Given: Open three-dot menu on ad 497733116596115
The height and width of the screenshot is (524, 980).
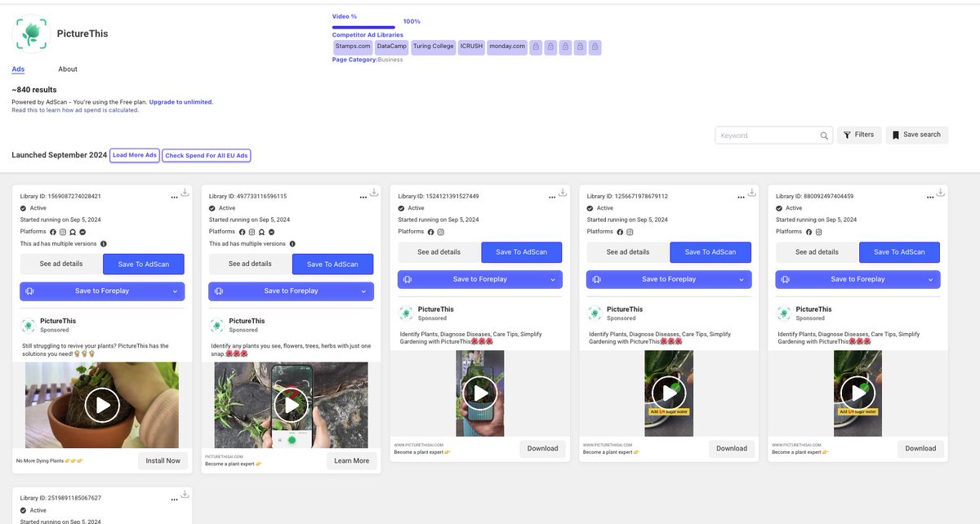Looking at the screenshot, I should [363, 198].
